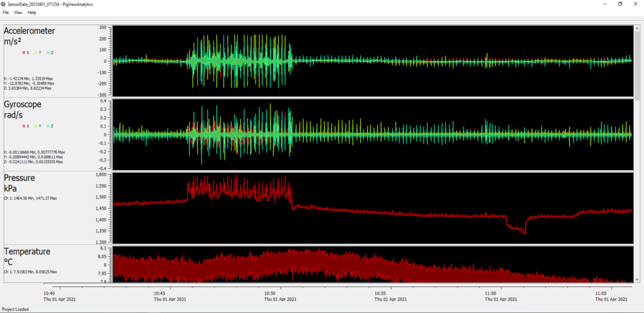Click the 8.1 tick on Temperature axis
Viewport: 644px width, 313px height.
click(104, 249)
